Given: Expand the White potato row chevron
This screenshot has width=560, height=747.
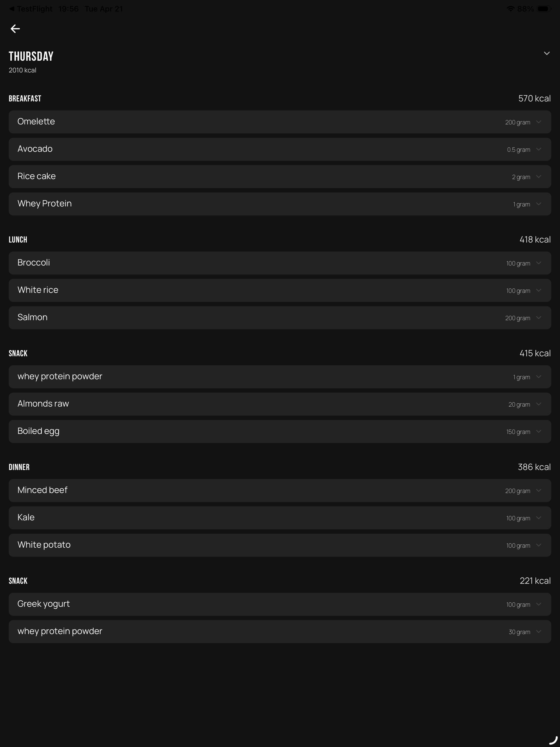Looking at the screenshot, I should pos(538,545).
